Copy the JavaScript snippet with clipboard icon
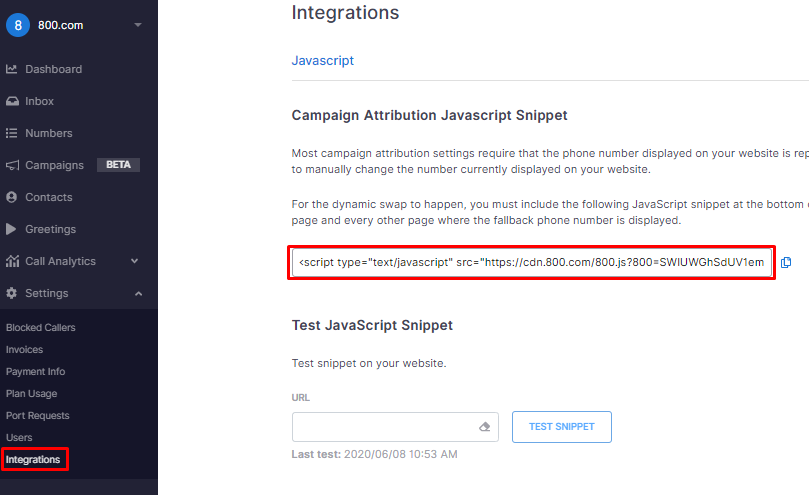Screen dimensions: 809x495 click(786, 263)
